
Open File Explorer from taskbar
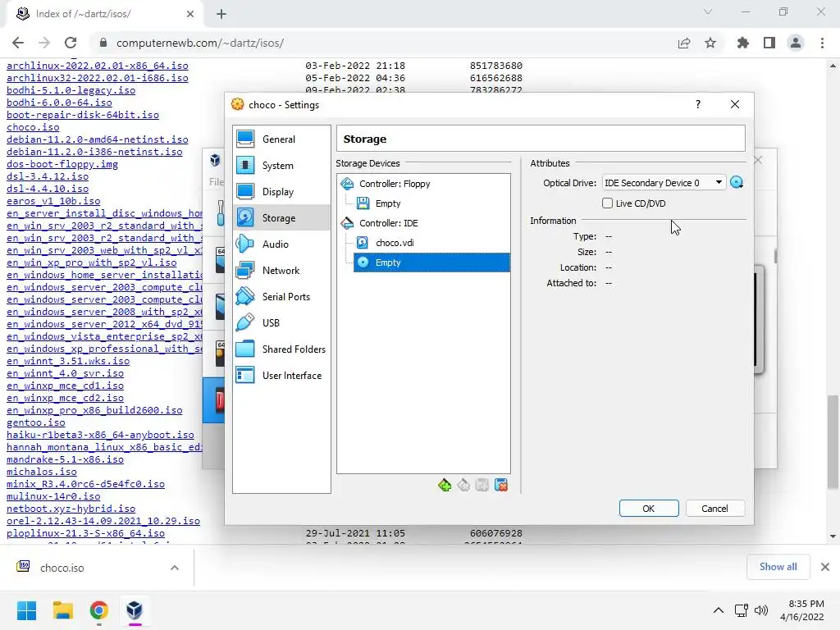click(62, 610)
